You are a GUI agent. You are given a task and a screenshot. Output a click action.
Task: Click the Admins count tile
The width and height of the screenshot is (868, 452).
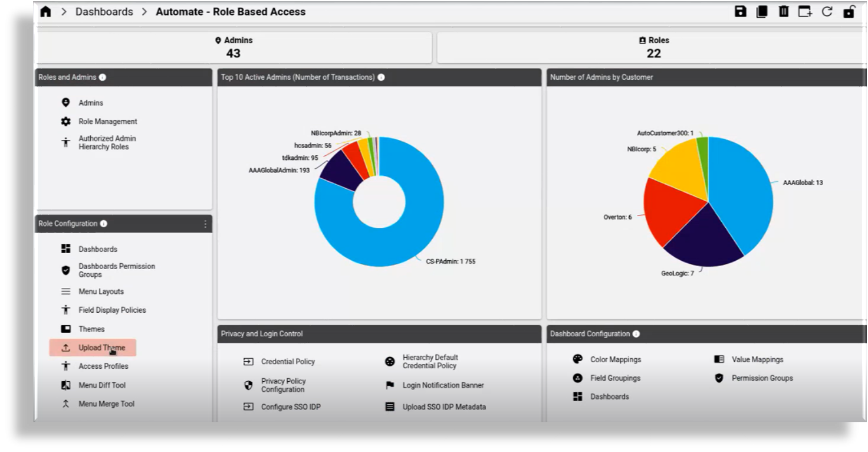pyautogui.click(x=234, y=47)
